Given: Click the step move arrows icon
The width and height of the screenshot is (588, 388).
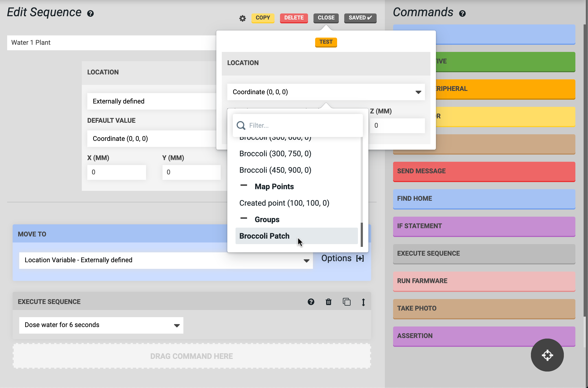Looking at the screenshot, I should tap(363, 302).
